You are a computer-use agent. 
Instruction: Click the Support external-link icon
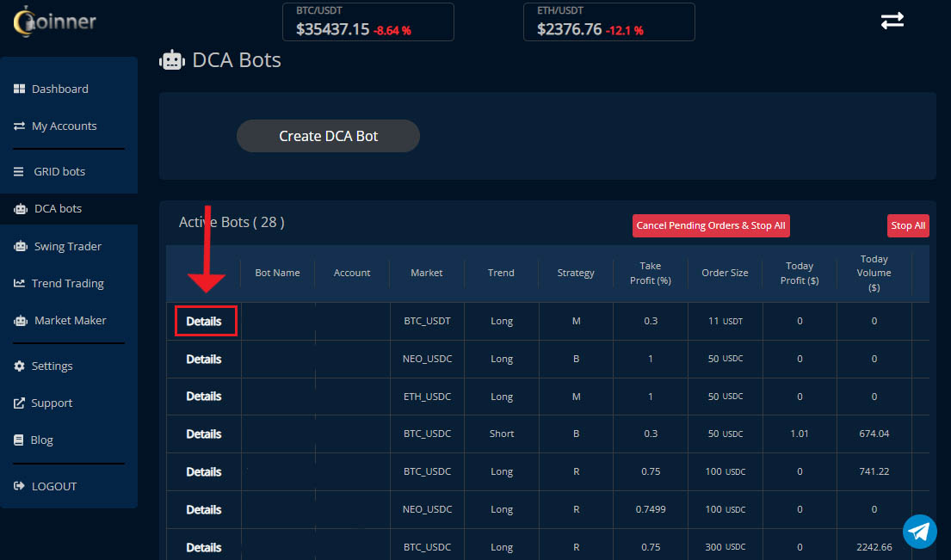17,403
